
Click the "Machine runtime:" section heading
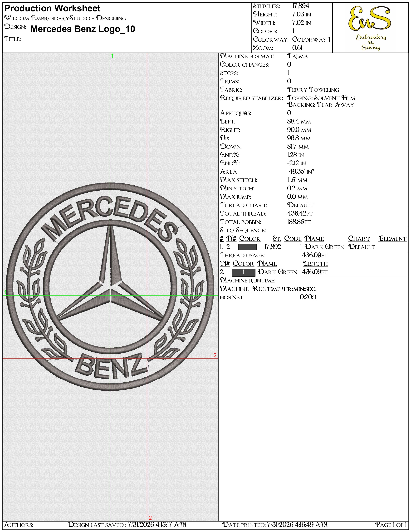pos(248,281)
